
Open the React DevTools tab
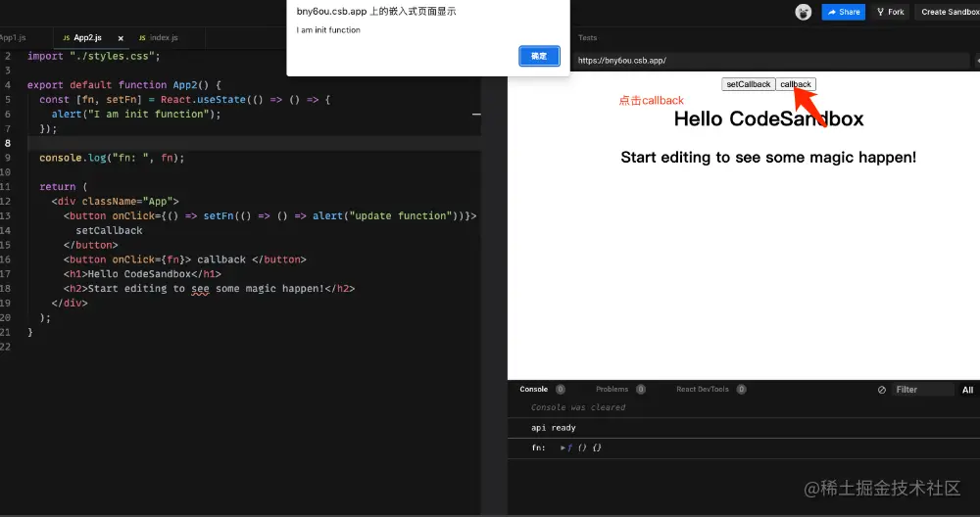click(x=702, y=389)
